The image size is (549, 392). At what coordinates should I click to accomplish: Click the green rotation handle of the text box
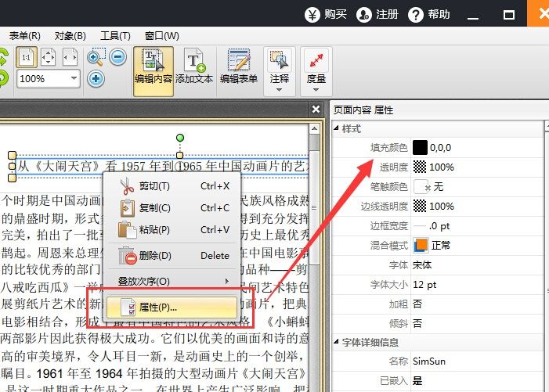[180, 138]
